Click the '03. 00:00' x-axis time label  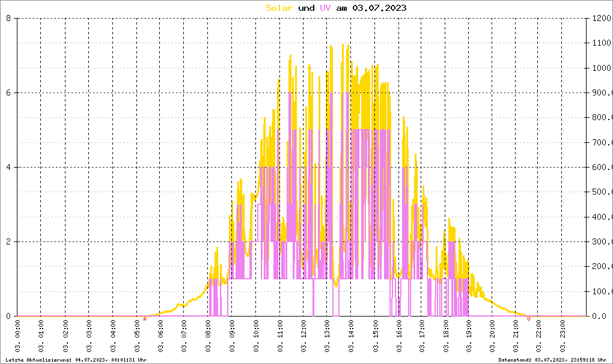[x=18, y=338]
